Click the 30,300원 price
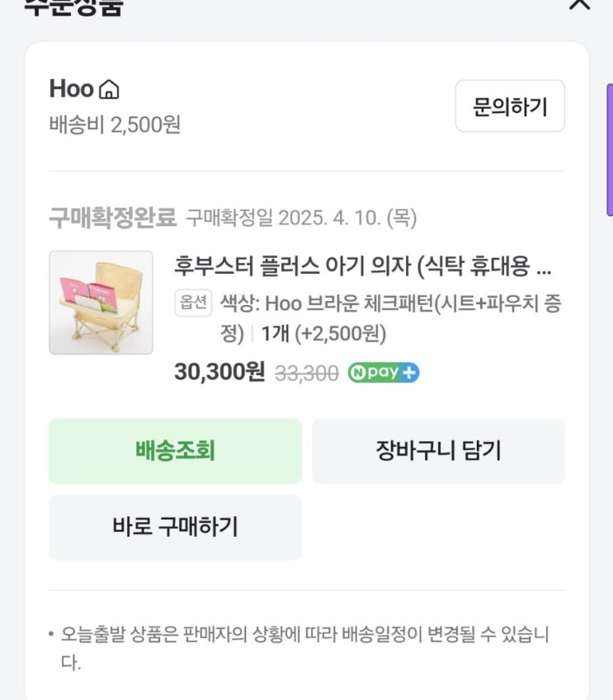The height and width of the screenshot is (700, 613). tap(219, 373)
